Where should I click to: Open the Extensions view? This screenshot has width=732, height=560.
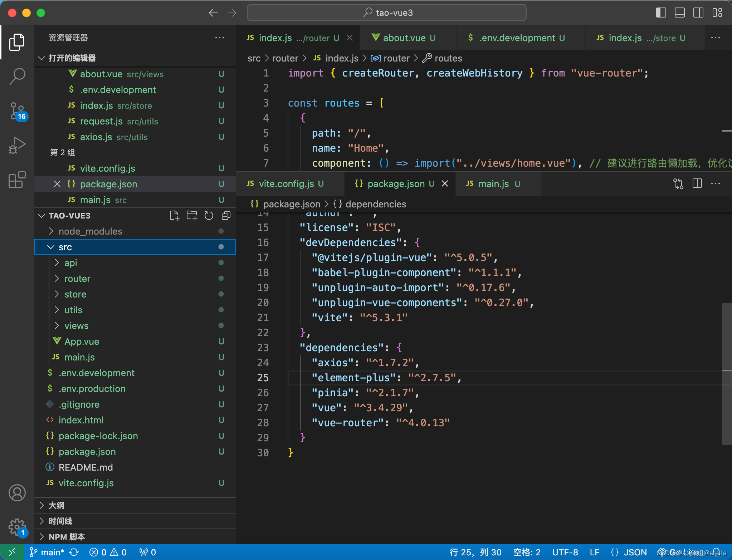pos(17,180)
